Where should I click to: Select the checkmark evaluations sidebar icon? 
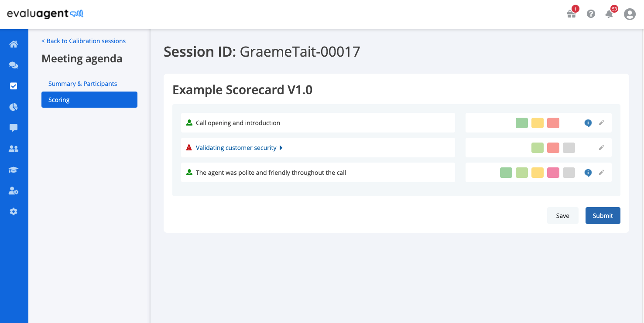pos(14,86)
